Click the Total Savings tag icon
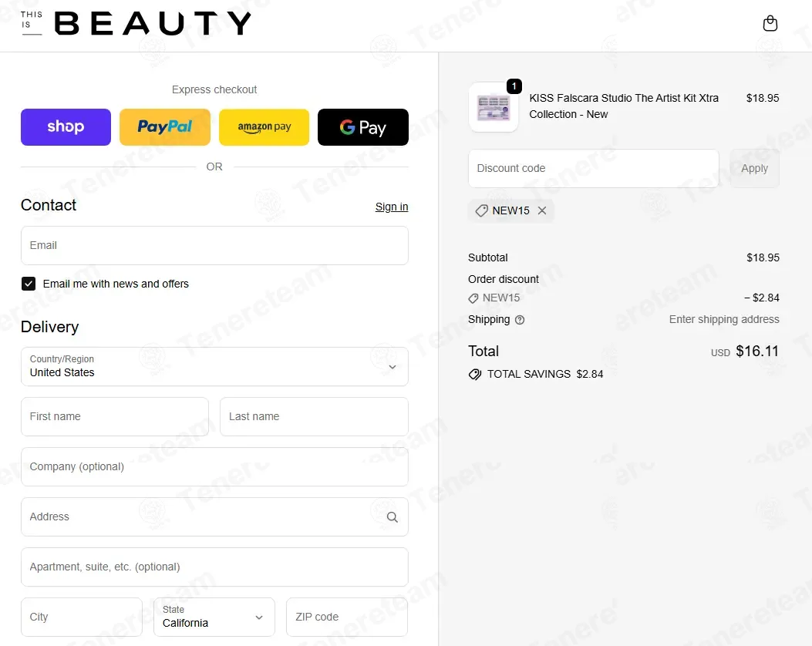This screenshot has height=646, width=812. pos(475,374)
